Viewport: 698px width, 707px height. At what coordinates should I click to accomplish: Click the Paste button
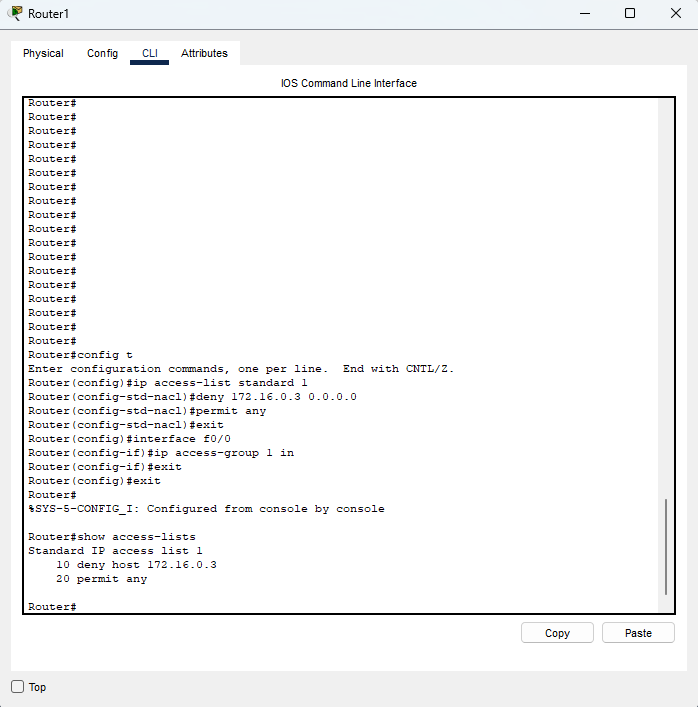pyautogui.click(x=638, y=633)
